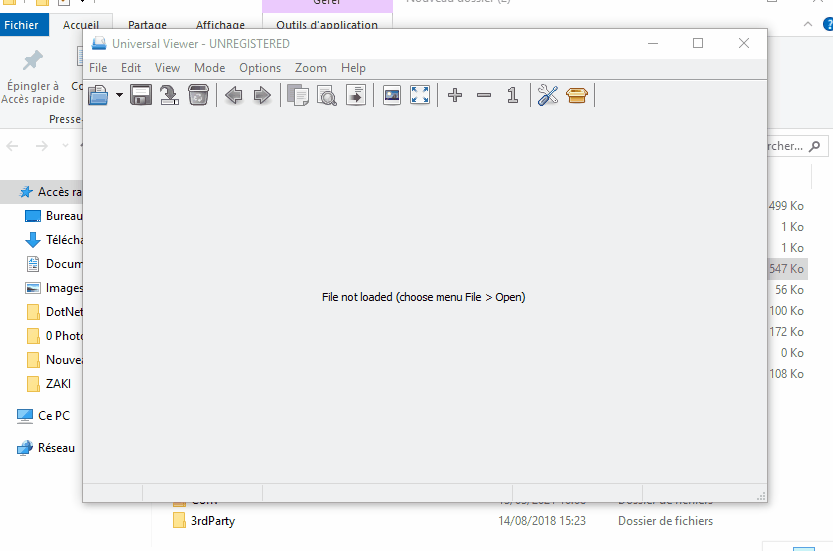Minimize the Universal Viewer window
Image resolution: width=833 pixels, height=551 pixels.
(653, 44)
